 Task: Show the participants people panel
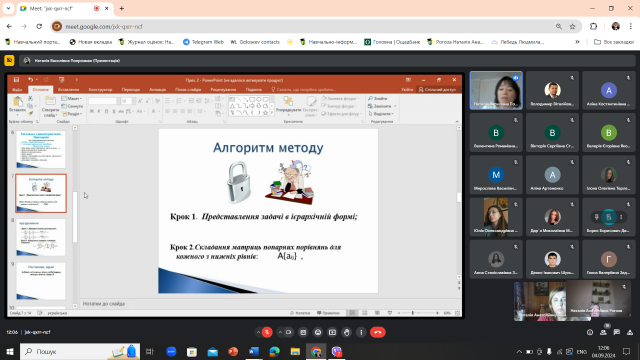click(603, 332)
